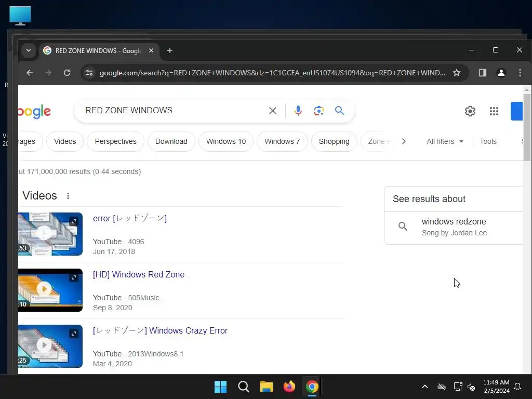The image size is (532, 399).
Task: Launch File Explorer from the taskbar
Action: (267, 387)
